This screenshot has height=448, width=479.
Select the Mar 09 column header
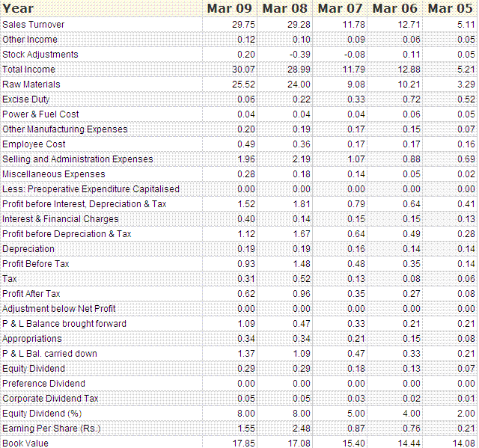(x=231, y=8)
